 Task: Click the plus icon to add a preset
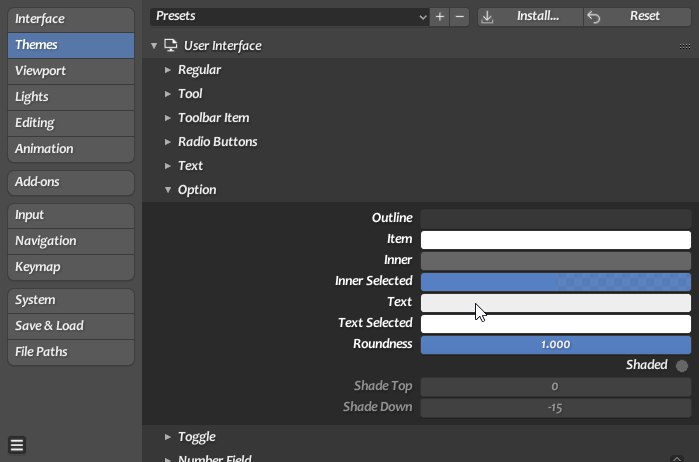pyautogui.click(x=440, y=16)
